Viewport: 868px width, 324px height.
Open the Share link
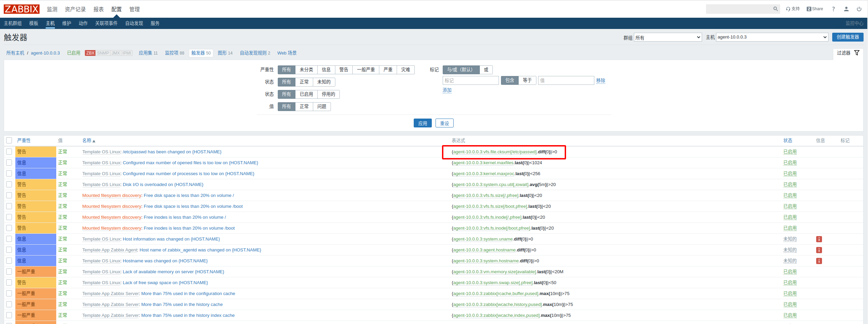point(815,9)
